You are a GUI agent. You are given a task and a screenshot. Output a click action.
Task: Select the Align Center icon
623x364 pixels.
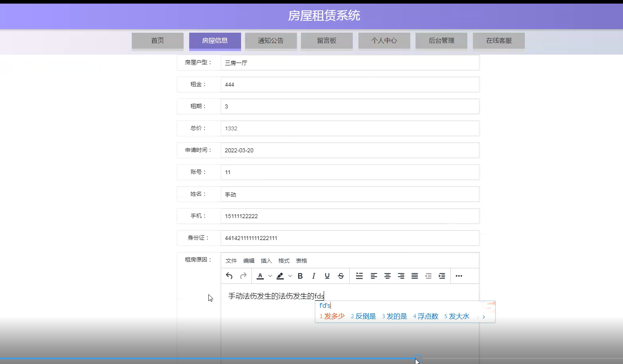click(x=388, y=275)
